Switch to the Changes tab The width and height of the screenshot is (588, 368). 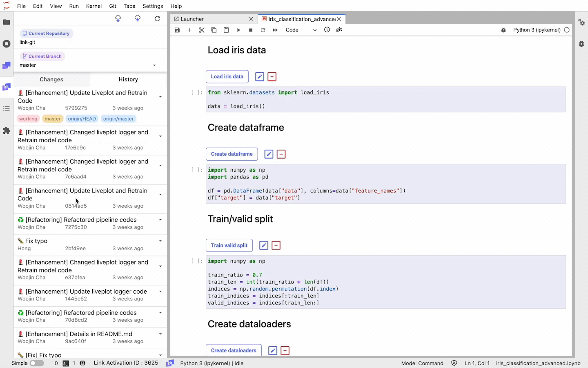51,79
